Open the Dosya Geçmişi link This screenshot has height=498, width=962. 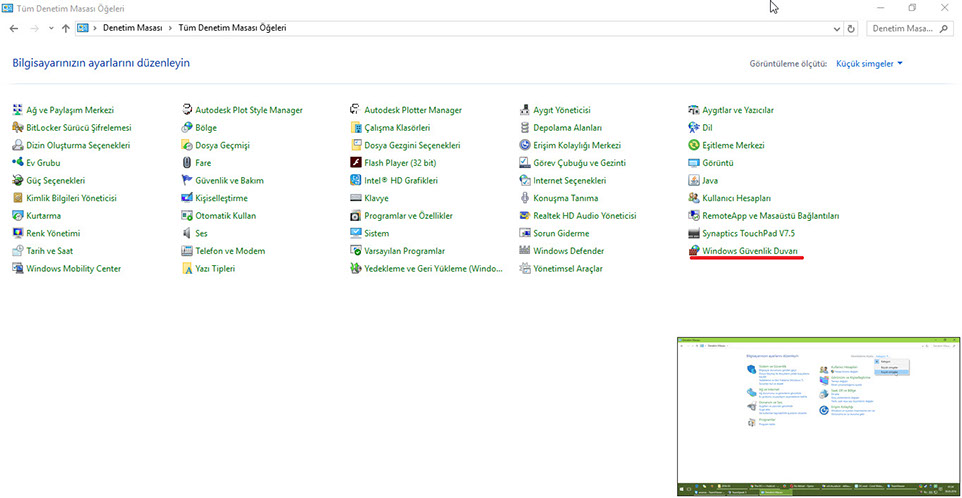[222, 145]
